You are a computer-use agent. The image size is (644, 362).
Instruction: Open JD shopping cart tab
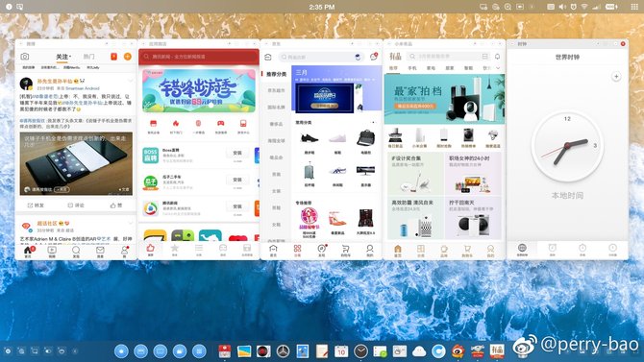click(346, 251)
